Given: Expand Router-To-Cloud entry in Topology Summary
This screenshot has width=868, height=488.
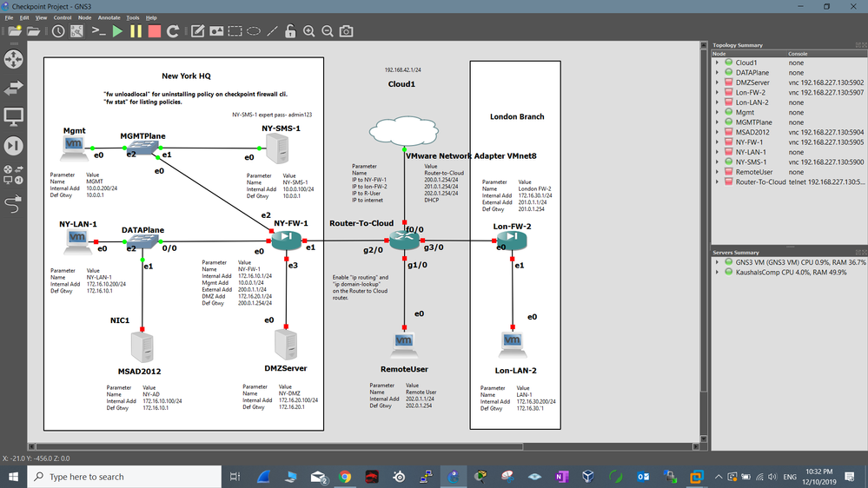Looking at the screenshot, I should [717, 182].
